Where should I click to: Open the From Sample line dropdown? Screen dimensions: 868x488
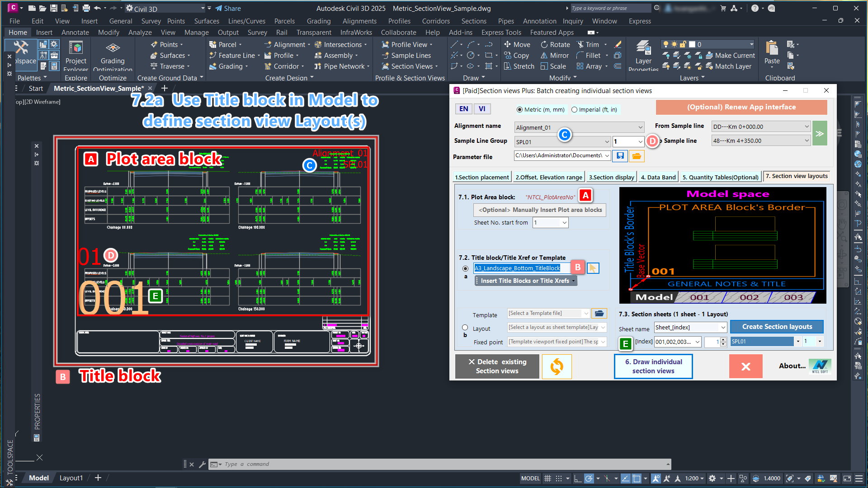pos(807,127)
